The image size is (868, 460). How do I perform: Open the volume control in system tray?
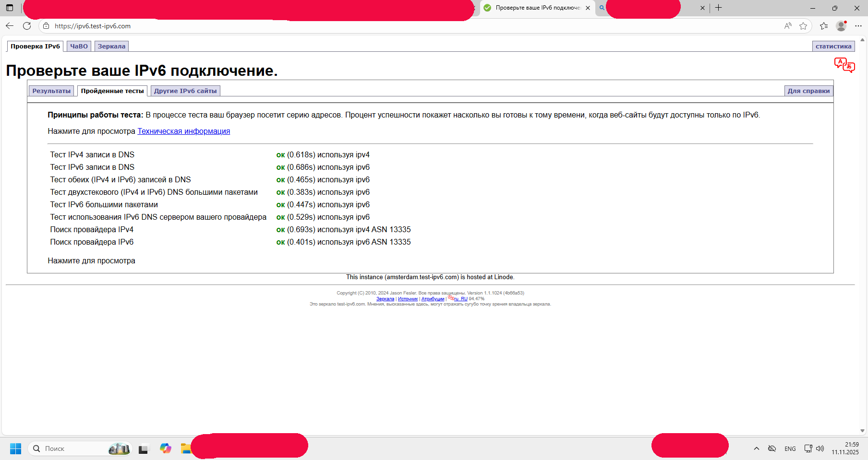click(x=820, y=448)
